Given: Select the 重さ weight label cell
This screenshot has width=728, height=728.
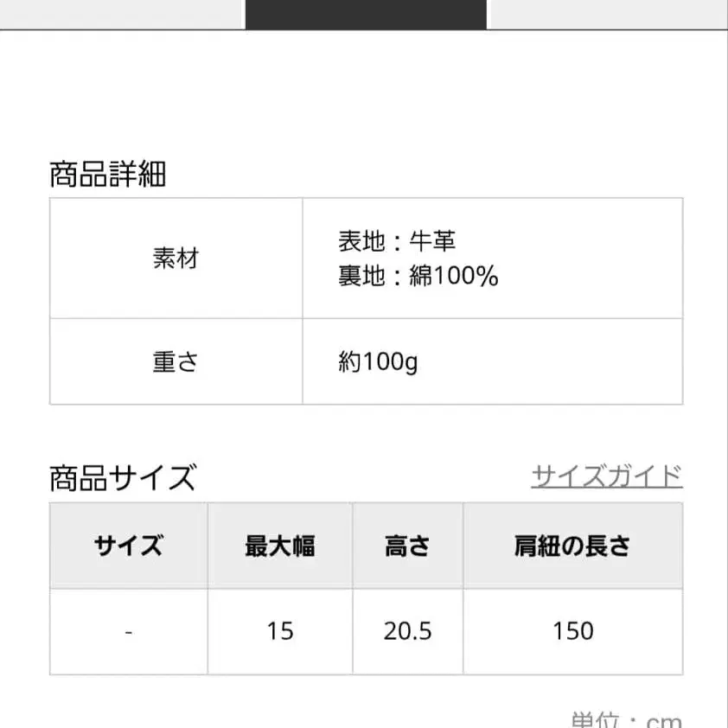Looking at the screenshot, I should (176, 361).
